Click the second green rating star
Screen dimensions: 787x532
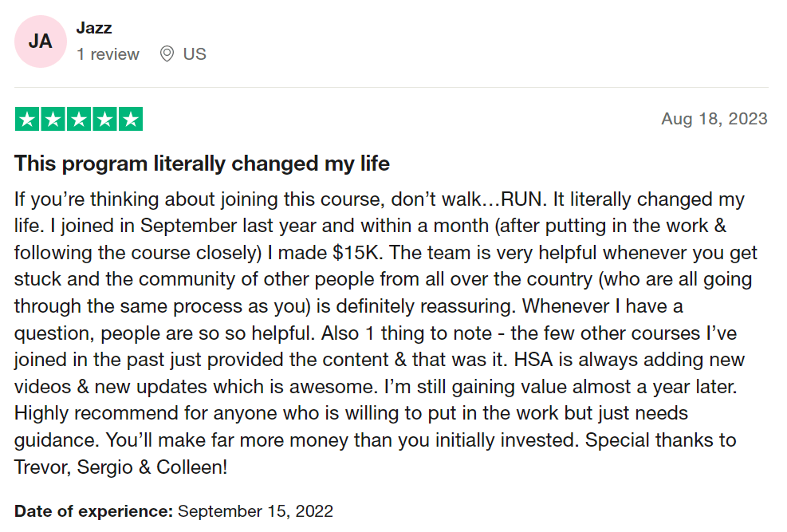coord(53,119)
